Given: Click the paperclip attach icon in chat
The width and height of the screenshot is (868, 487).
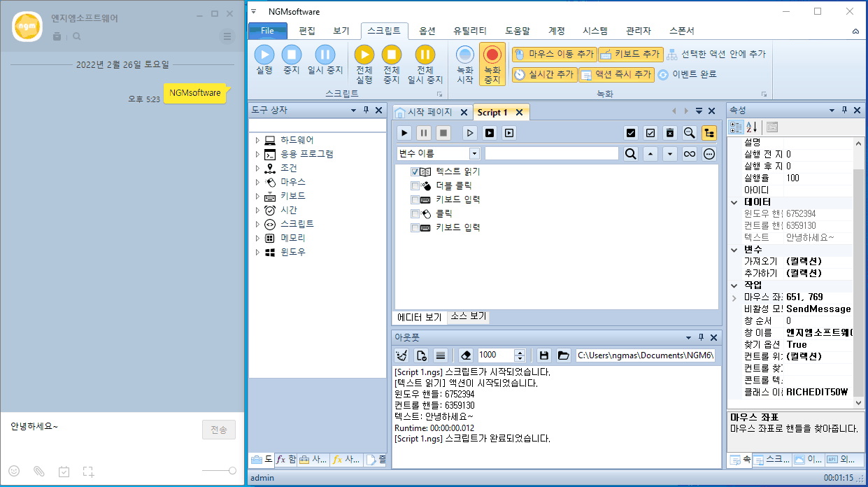Looking at the screenshot, I should pos(39,472).
